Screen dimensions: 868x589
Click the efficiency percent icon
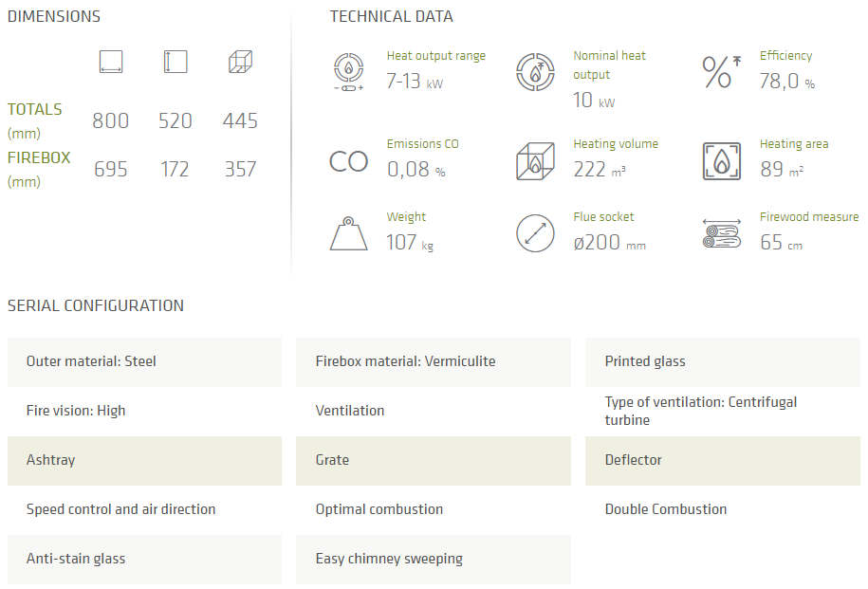tap(721, 72)
